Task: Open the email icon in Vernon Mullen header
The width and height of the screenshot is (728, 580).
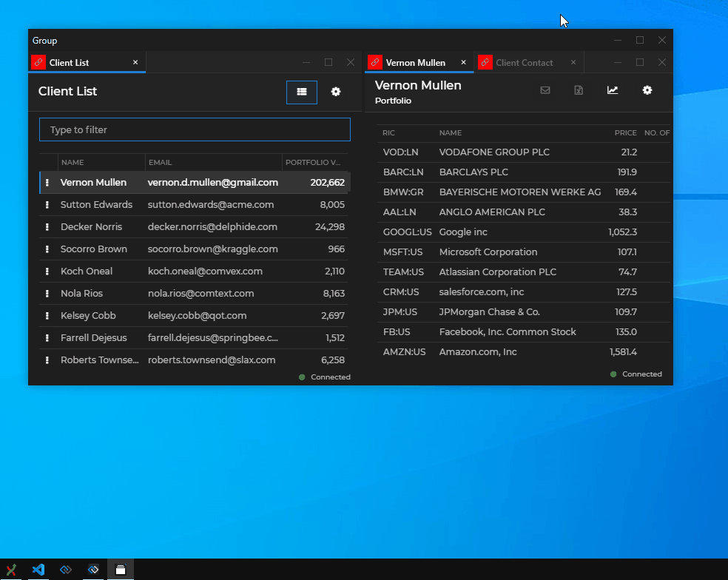Action: pyautogui.click(x=545, y=90)
